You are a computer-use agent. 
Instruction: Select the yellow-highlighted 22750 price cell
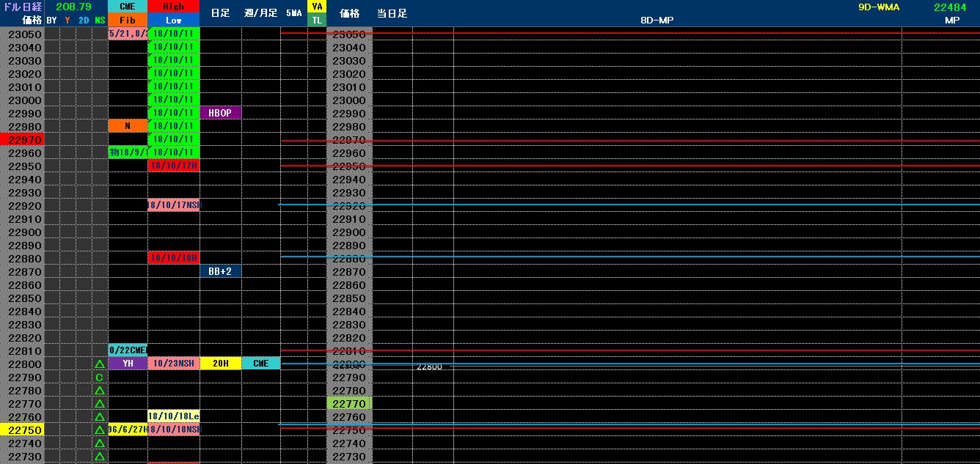click(22, 430)
